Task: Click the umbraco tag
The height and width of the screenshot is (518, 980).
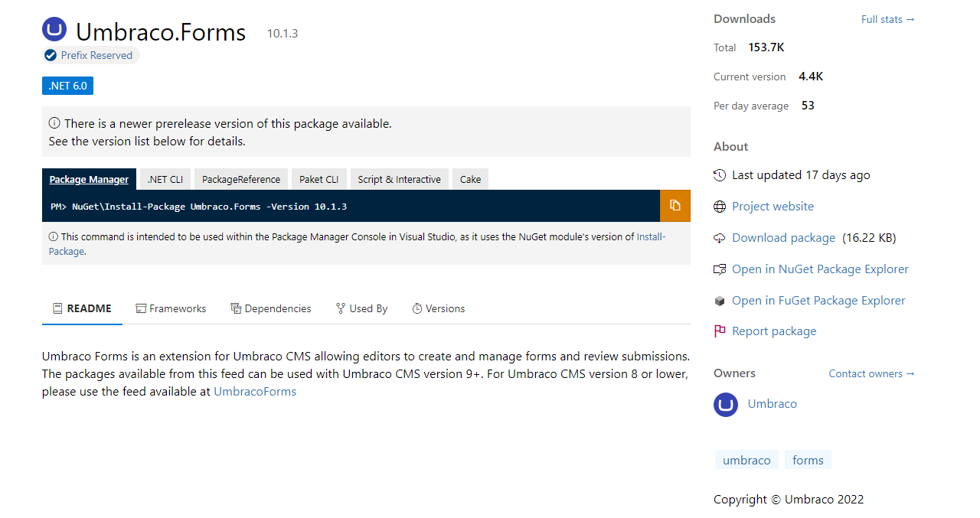Action: tap(746, 460)
